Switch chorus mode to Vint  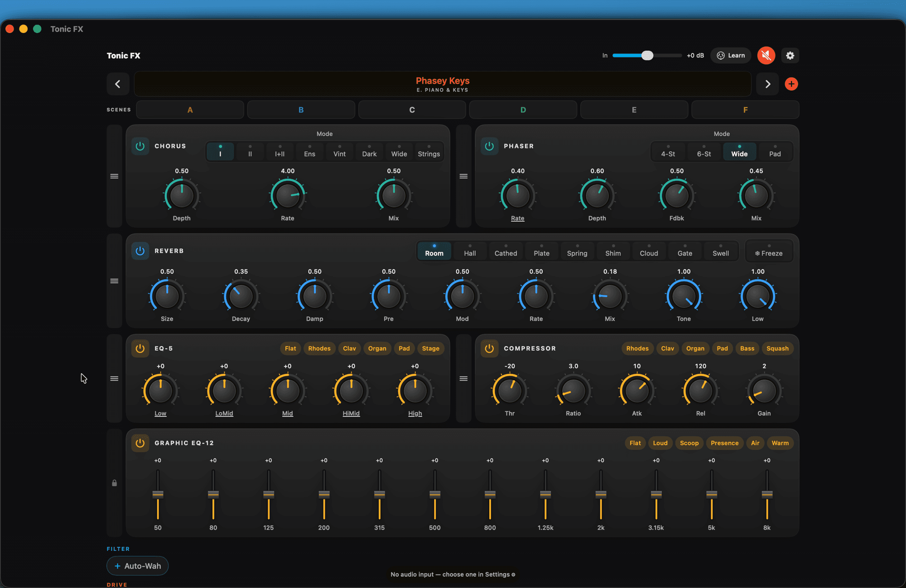pos(339,152)
